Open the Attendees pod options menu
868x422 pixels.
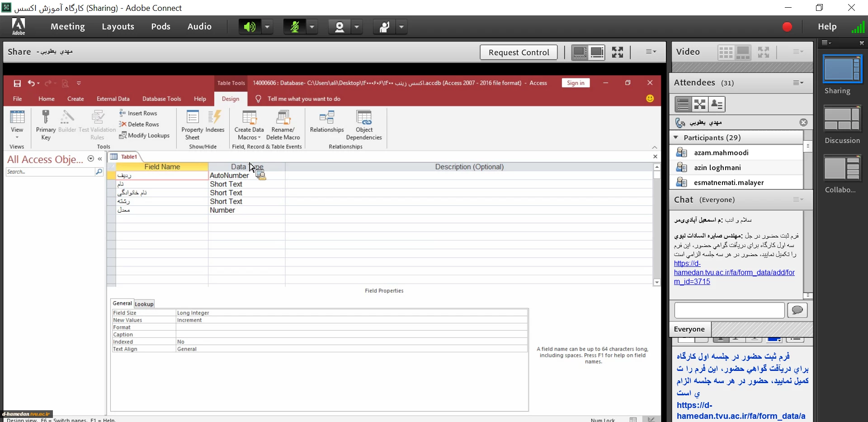(x=798, y=83)
